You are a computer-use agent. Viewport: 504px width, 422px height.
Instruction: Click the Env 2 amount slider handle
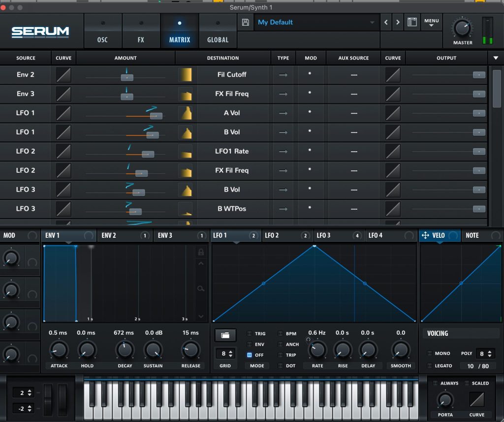[127, 77]
